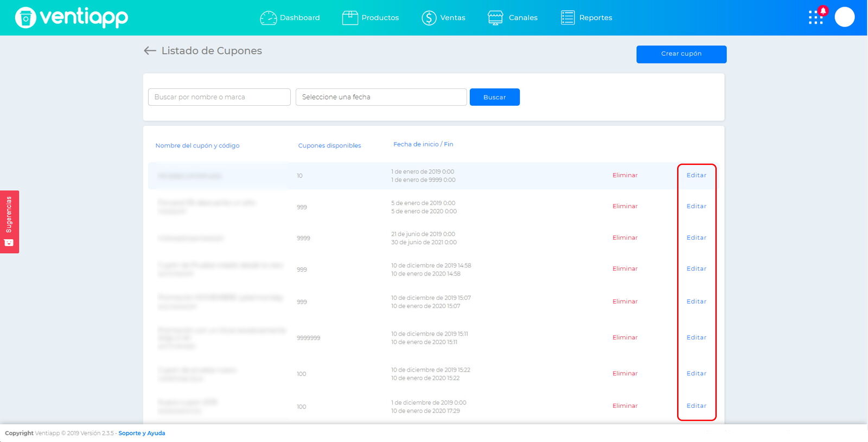Editar coupon dated 10 de diciembre 15:22
868x442 pixels.
(x=697, y=373)
